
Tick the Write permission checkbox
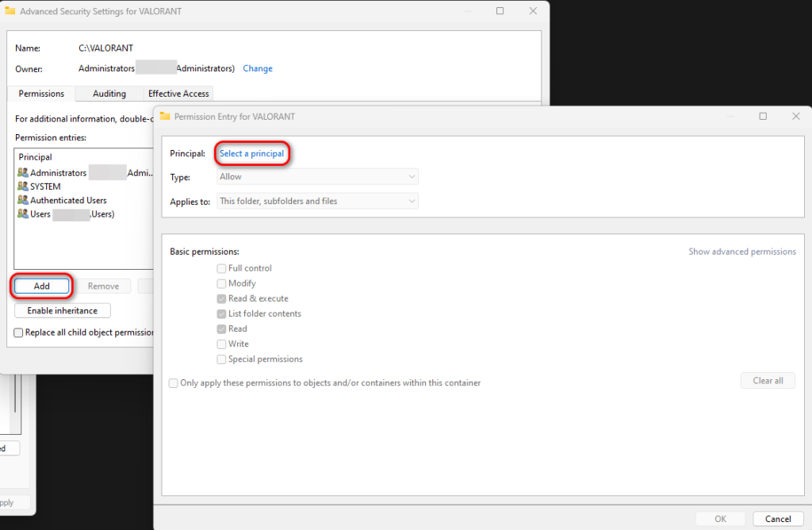click(x=221, y=344)
